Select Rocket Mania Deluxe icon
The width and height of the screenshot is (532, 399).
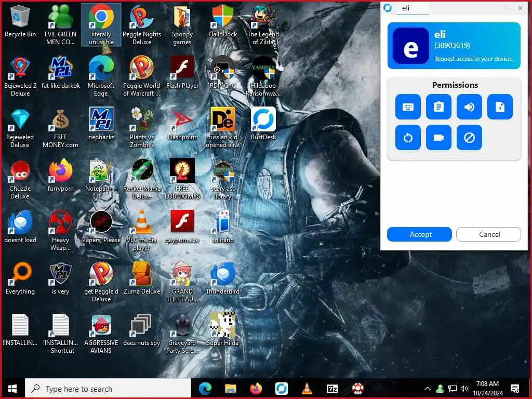pyautogui.click(x=142, y=180)
